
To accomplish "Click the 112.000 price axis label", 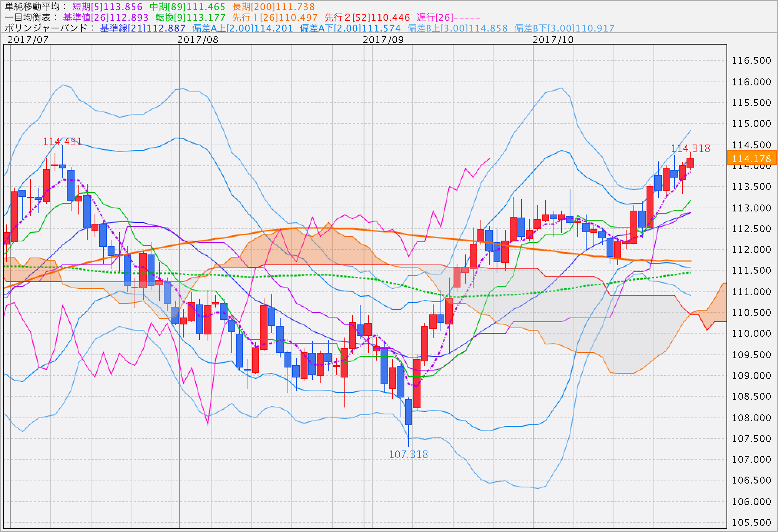I will [x=751, y=249].
